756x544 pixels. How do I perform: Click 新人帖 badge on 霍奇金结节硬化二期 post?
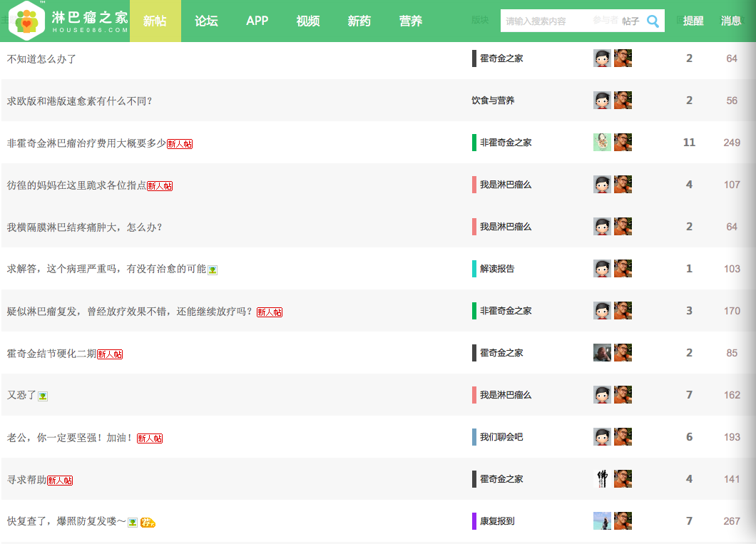110,354
